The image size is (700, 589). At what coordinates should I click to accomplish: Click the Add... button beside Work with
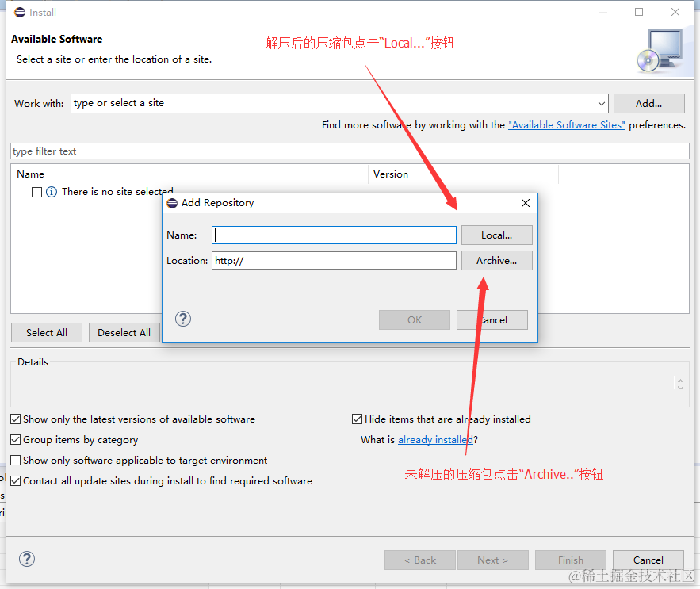[x=648, y=104]
